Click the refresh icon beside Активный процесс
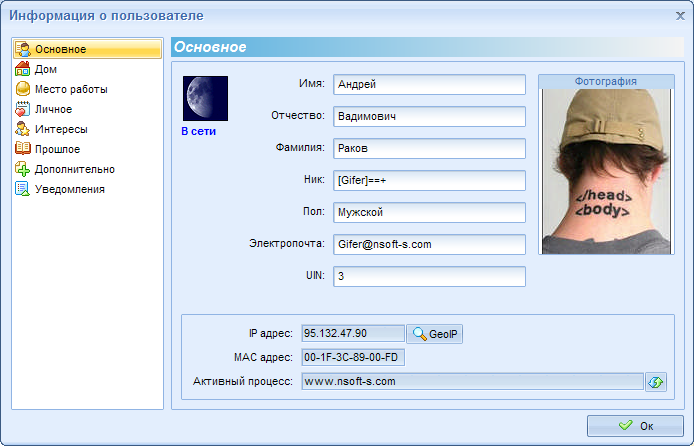 click(655, 382)
